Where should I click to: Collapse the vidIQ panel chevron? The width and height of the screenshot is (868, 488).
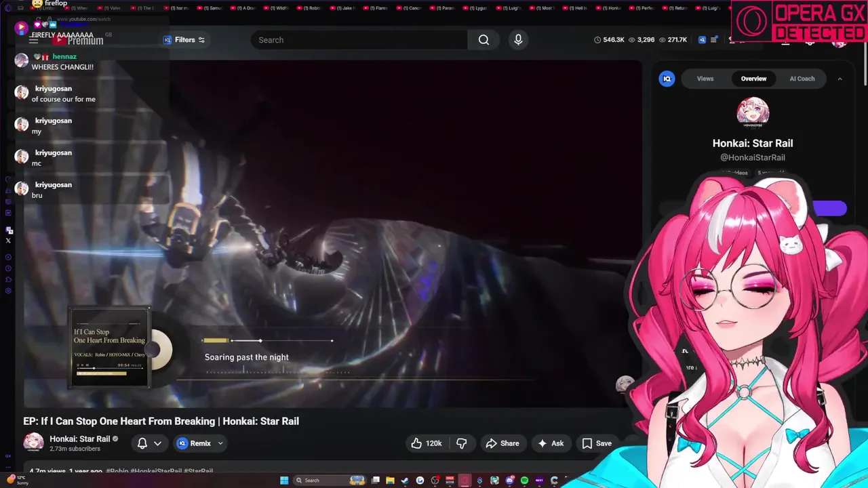pyautogui.click(x=840, y=79)
